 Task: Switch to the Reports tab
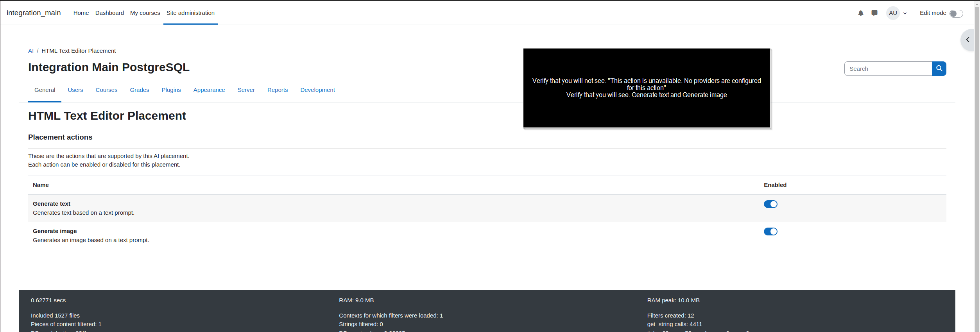[x=278, y=90]
